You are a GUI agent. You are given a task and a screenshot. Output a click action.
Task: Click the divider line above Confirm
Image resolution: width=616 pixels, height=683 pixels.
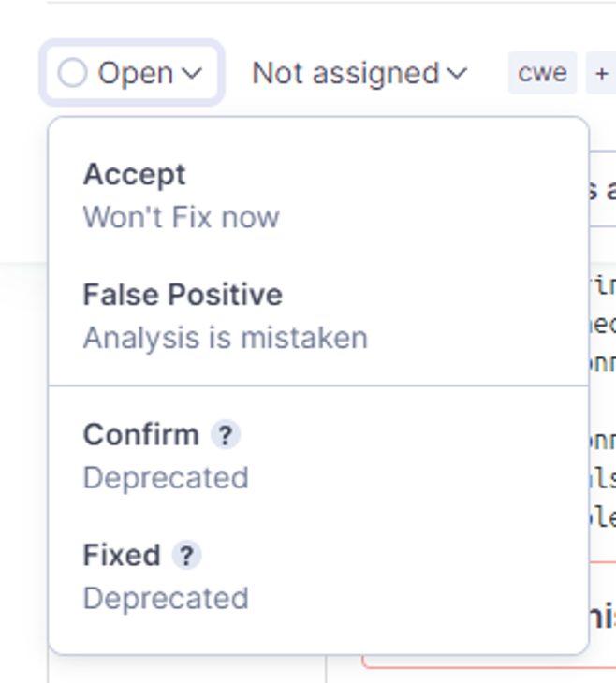(318, 385)
